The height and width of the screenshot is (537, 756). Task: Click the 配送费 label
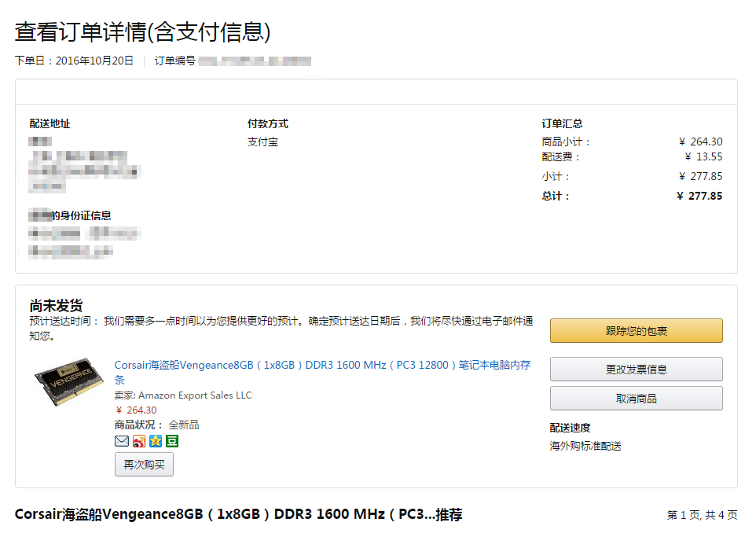coord(560,156)
